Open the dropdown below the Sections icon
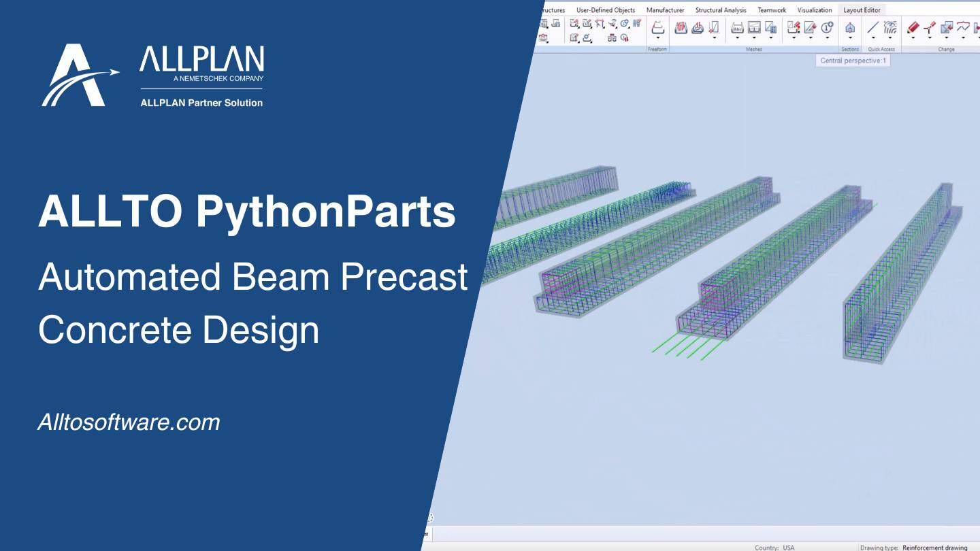The height and width of the screenshot is (551, 980). pos(850,38)
